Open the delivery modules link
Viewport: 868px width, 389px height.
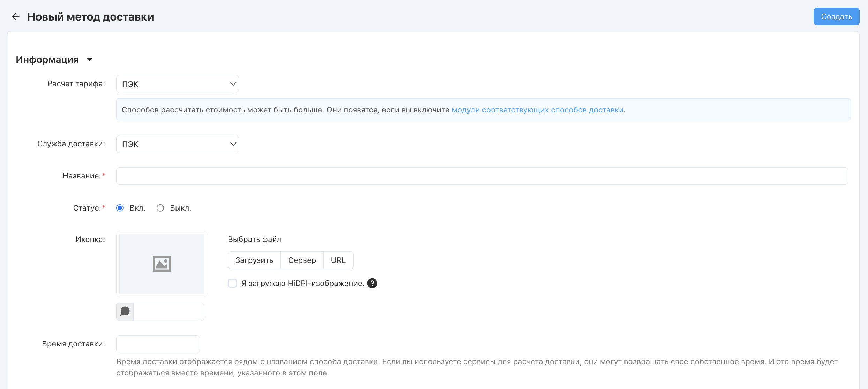click(537, 110)
